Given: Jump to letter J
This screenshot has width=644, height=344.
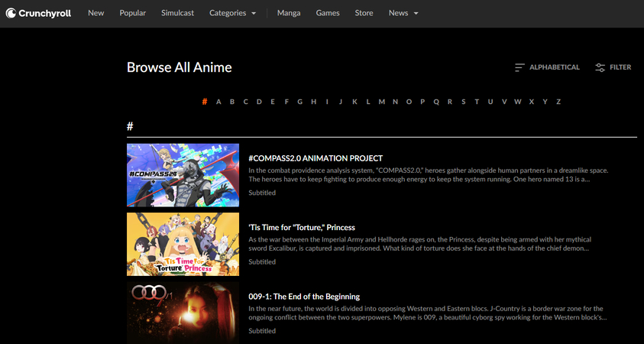Looking at the screenshot, I should (x=341, y=102).
